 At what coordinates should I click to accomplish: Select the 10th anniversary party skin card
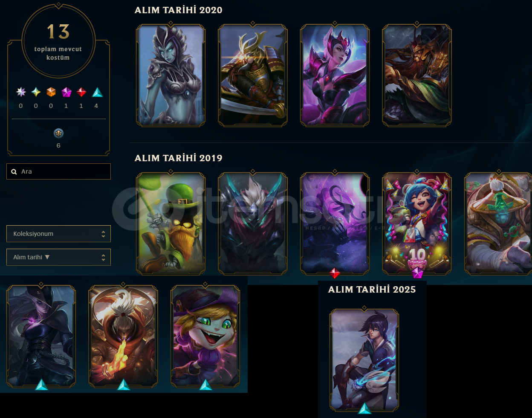tap(416, 223)
